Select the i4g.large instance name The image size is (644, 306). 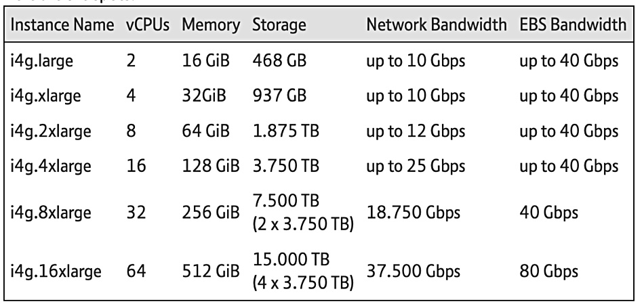click(x=42, y=62)
